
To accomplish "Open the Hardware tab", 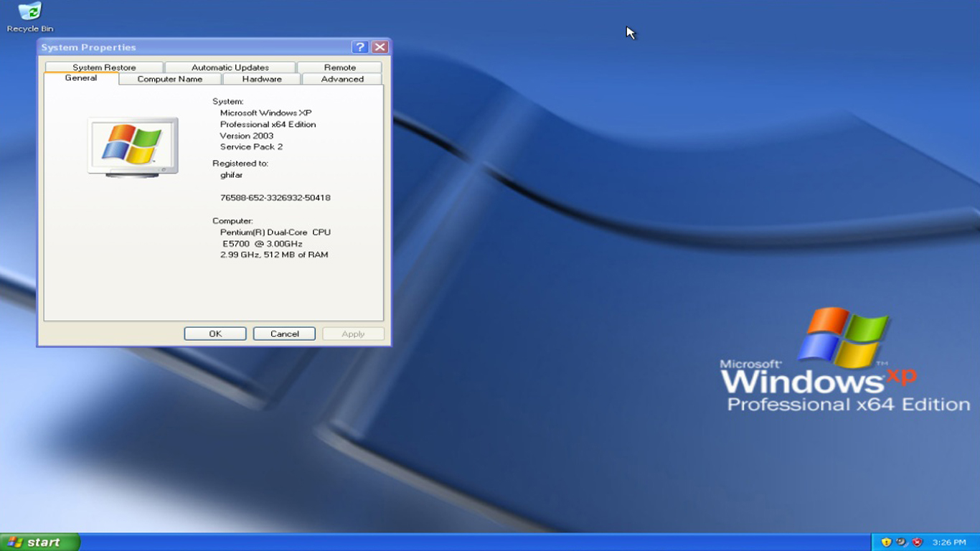I will pos(261,79).
